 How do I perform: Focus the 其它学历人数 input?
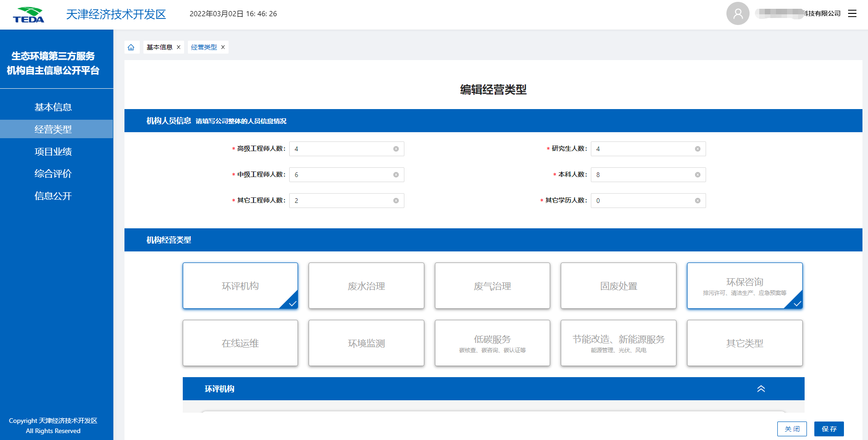pos(648,201)
